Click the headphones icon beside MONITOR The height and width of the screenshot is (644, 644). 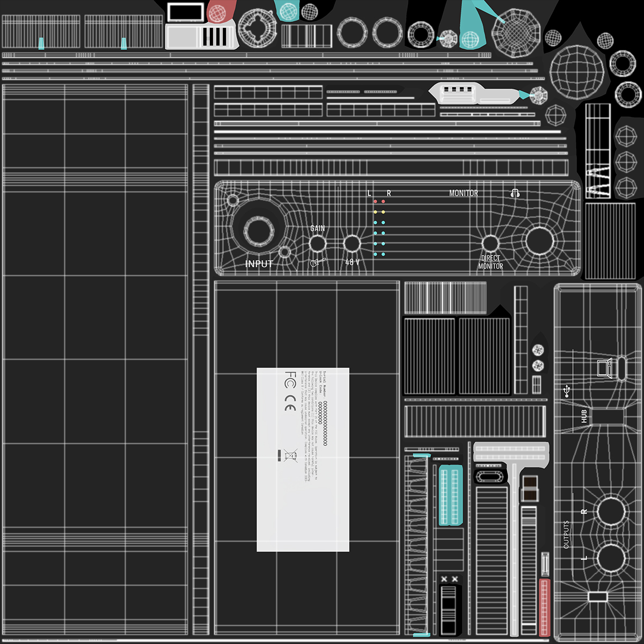[515, 193]
